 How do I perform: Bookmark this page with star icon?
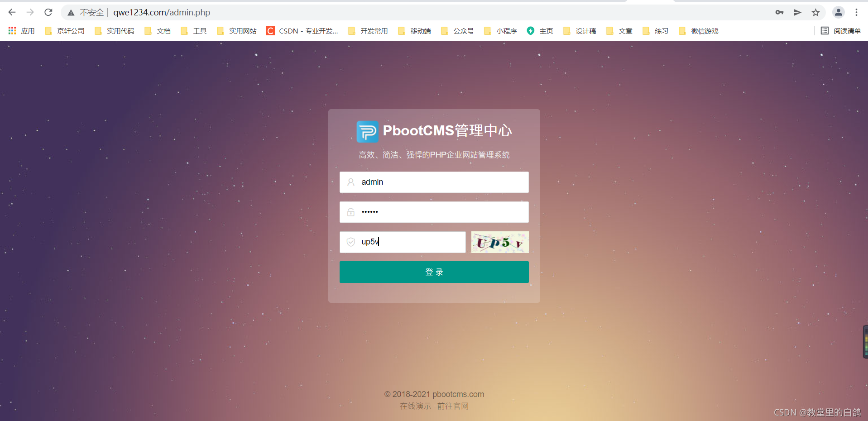[x=815, y=12]
